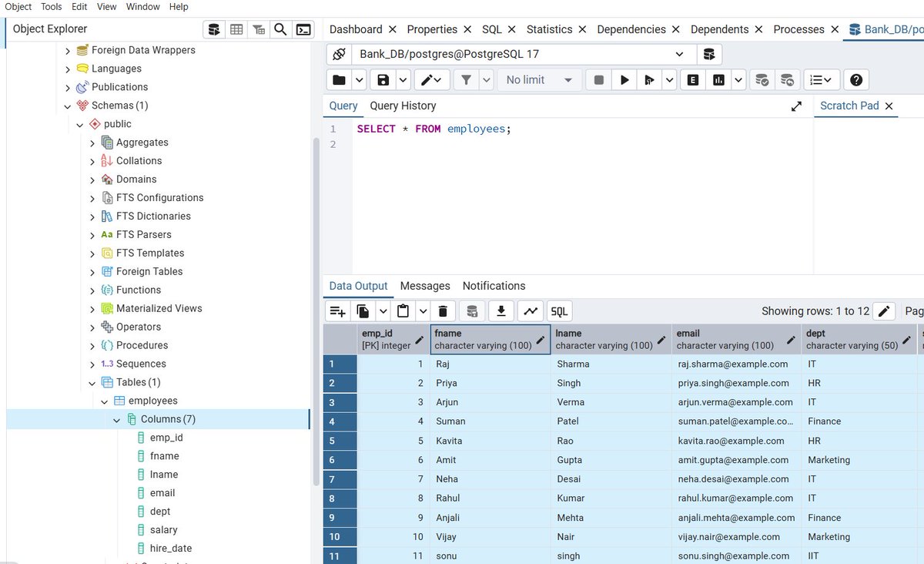Open the Window menu
The image size is (924, 564).
point(143,6)
